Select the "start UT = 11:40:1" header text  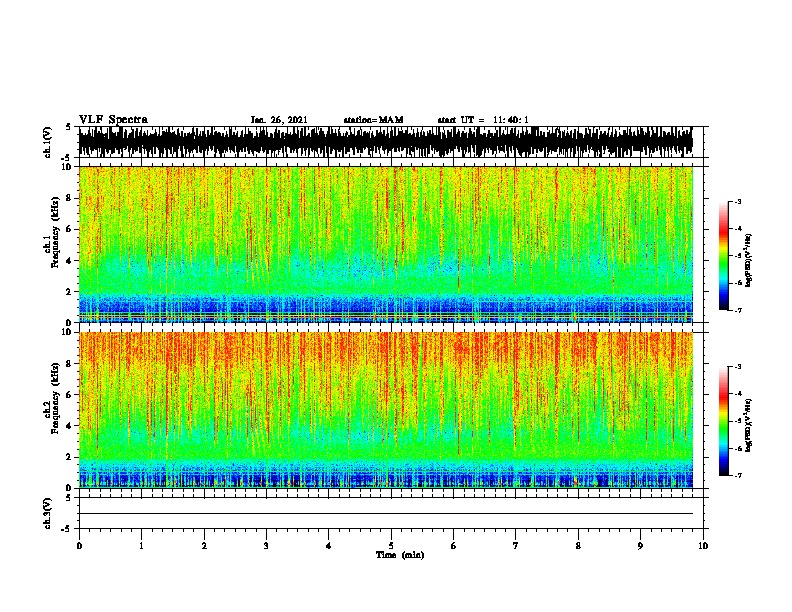pyautogui.click(x=483, y=120)
